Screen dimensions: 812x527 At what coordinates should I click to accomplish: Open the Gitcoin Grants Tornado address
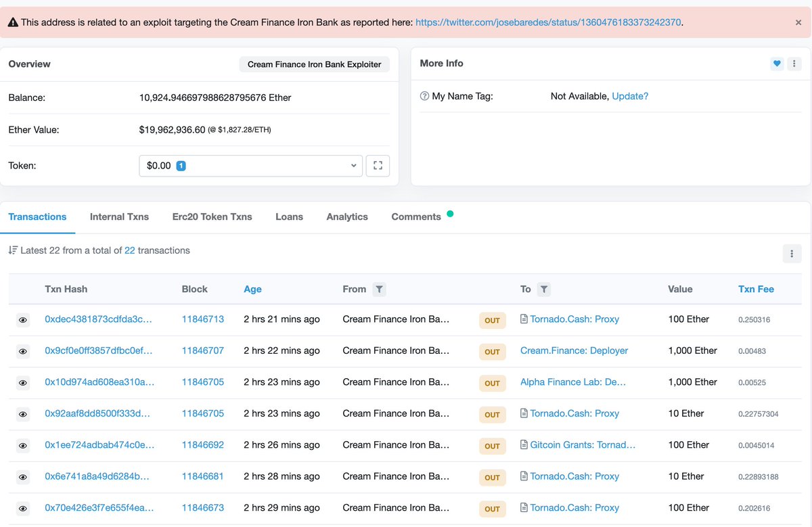click(583, 444)
